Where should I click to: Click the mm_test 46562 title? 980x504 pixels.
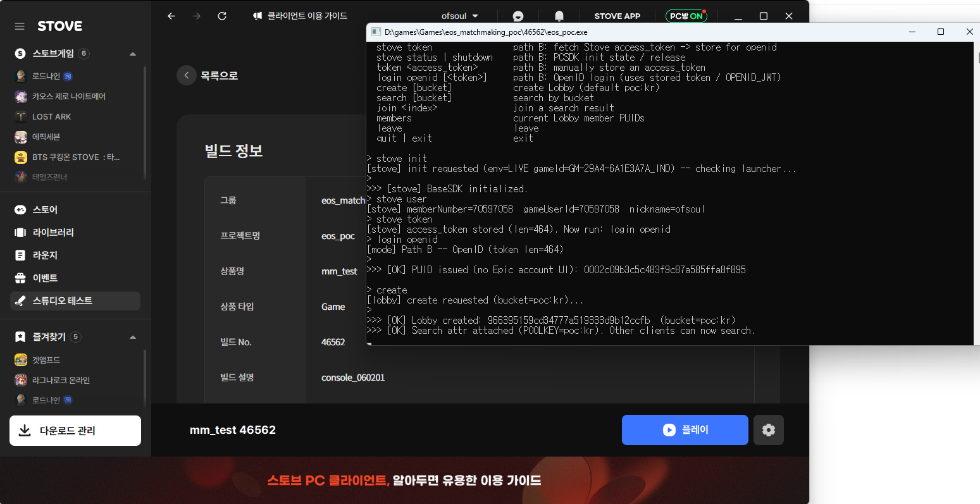coord(233,430)
